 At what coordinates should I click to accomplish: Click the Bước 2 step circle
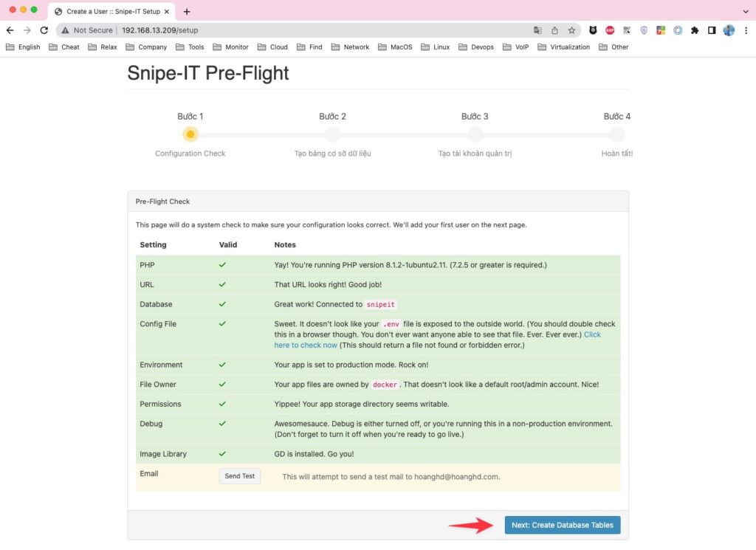pyautogui.click(x=333, y=134)
